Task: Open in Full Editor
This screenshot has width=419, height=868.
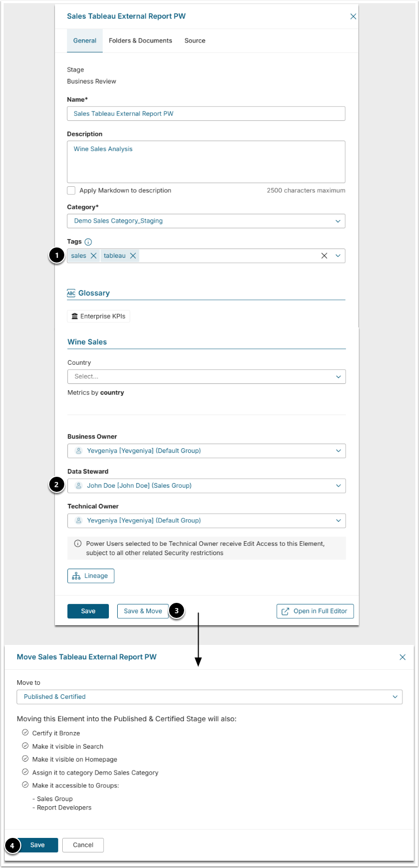Action: (x=315, y=611)
